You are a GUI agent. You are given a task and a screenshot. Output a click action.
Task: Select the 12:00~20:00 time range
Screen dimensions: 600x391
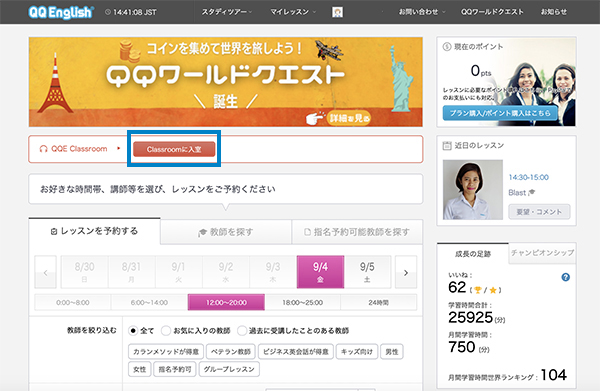point(226,303)
